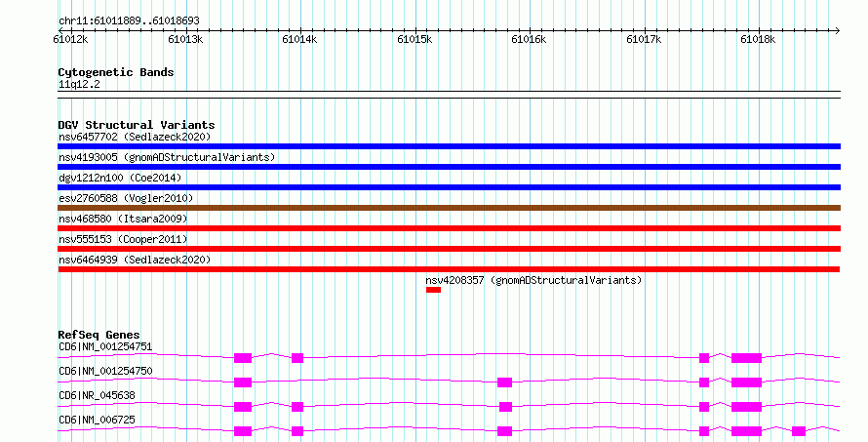Click the chr11:61011889..61018693 coordinate label
Viewport: 868px width, 442px height.
[129, 21]
